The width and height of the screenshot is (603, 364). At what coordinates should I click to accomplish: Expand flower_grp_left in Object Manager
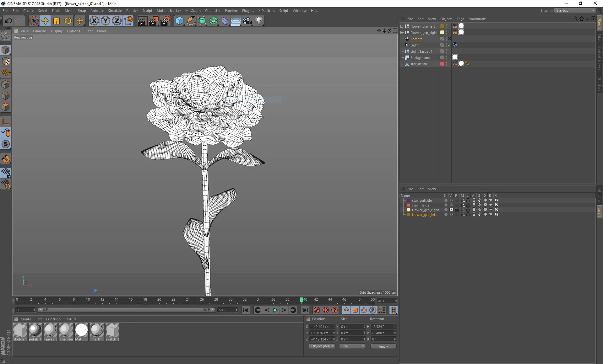click(x=402, y=26)
